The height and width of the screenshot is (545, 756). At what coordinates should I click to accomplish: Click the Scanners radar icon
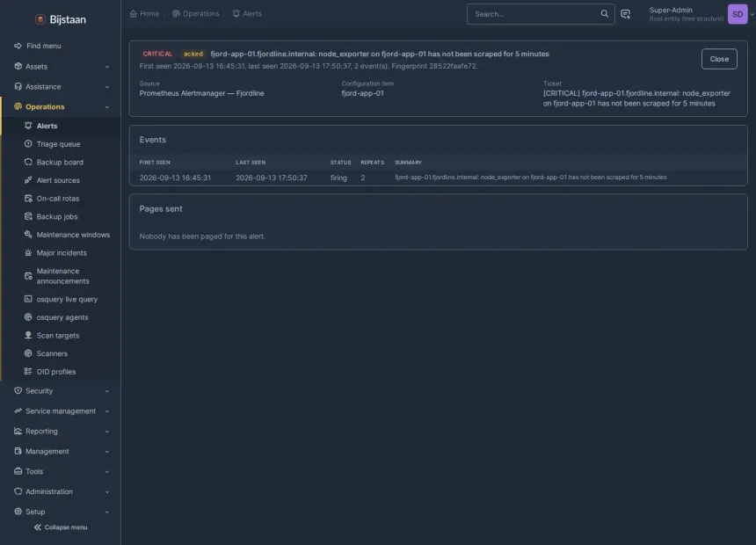click(28, 353)
